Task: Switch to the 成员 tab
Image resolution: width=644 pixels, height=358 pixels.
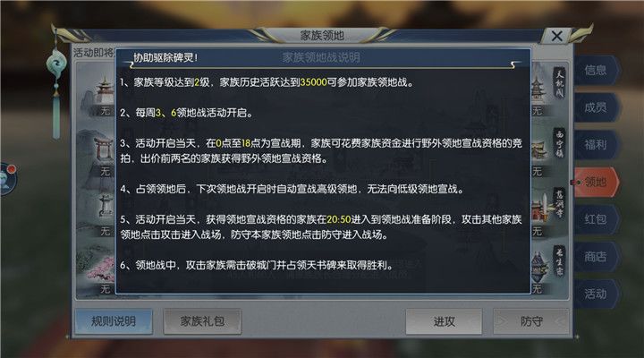Action: tap(596, 107)
